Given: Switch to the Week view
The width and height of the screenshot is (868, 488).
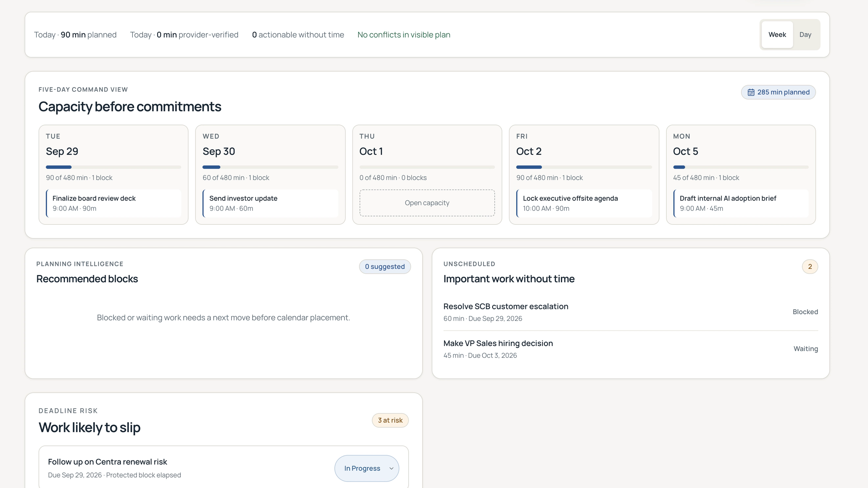Looking at the screenshot, I should (777, 35).
